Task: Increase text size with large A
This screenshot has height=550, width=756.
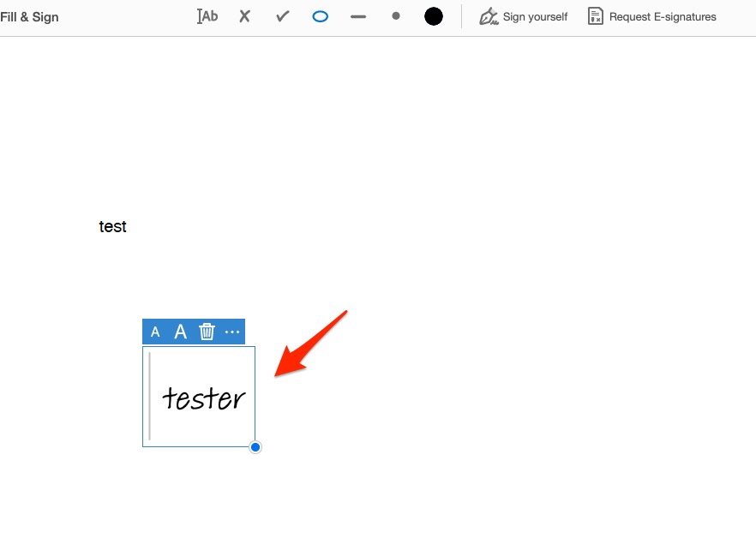Action: coord(180,332)
